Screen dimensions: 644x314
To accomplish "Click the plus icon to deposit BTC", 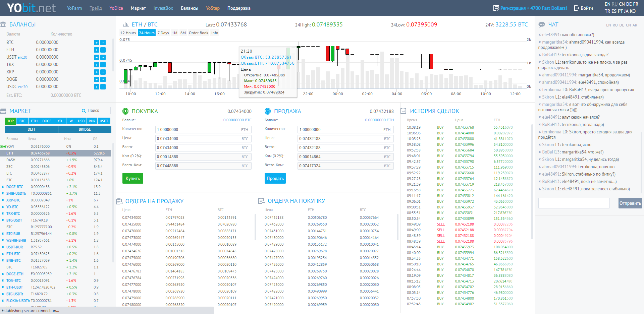I will (x=96, y=42).
